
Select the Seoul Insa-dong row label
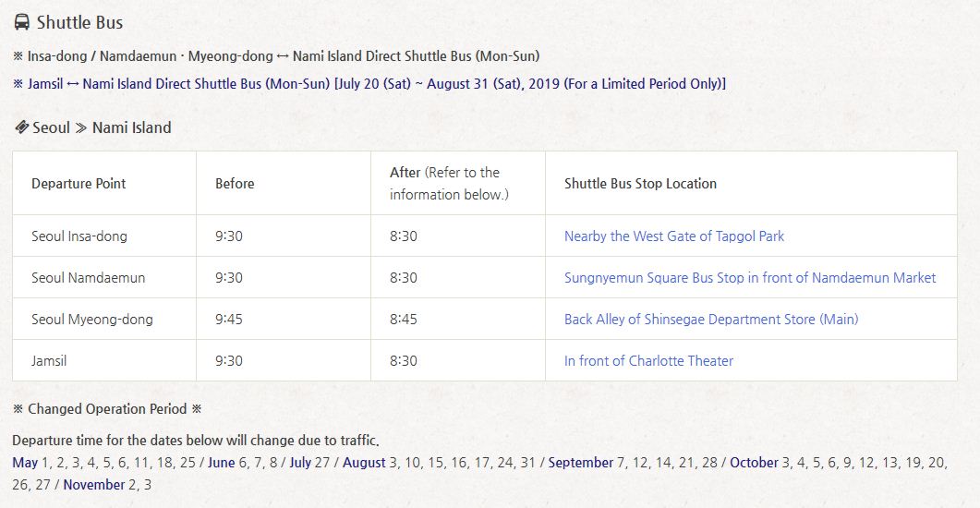[79, 236]
